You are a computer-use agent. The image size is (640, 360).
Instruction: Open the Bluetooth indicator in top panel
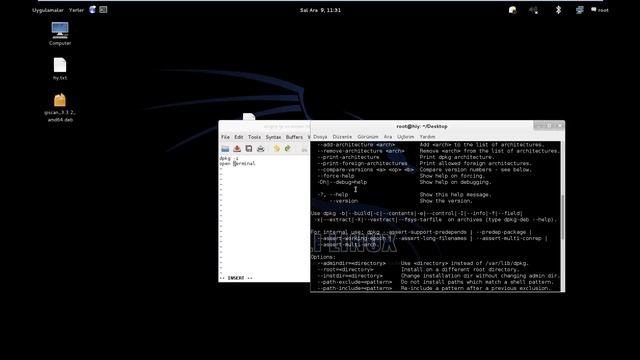(558, 10)
